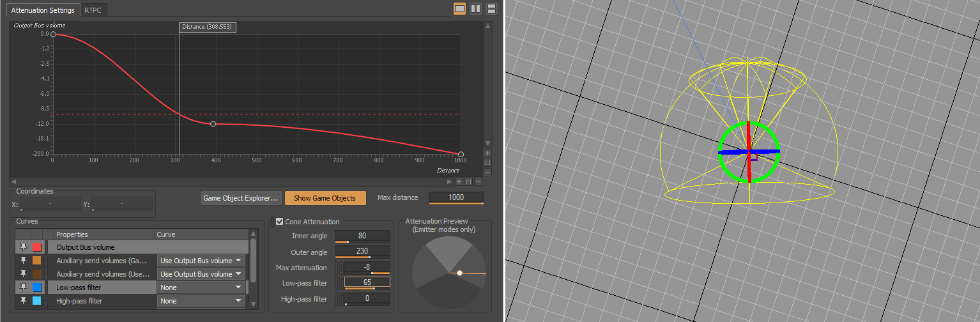Viewport: 980px width, 322px height.
Task: Click brown User-defined auxiliary send color swatch
Action: click(37, 273)
